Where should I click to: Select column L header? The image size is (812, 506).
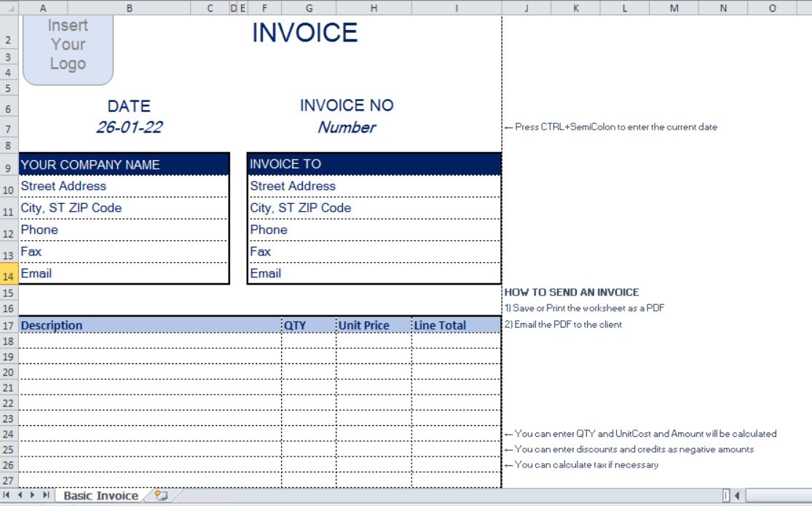pyautogui.click(x=625, y=8)
